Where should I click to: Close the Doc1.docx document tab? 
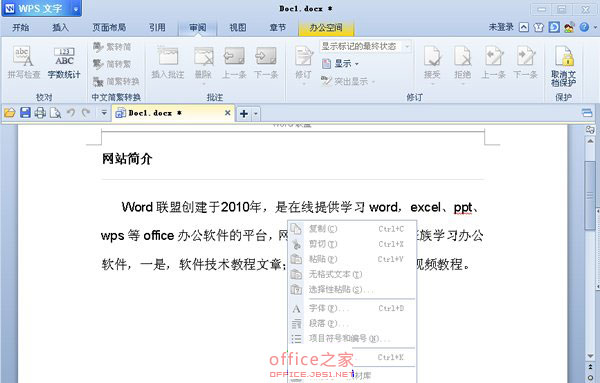click(227, 113)
